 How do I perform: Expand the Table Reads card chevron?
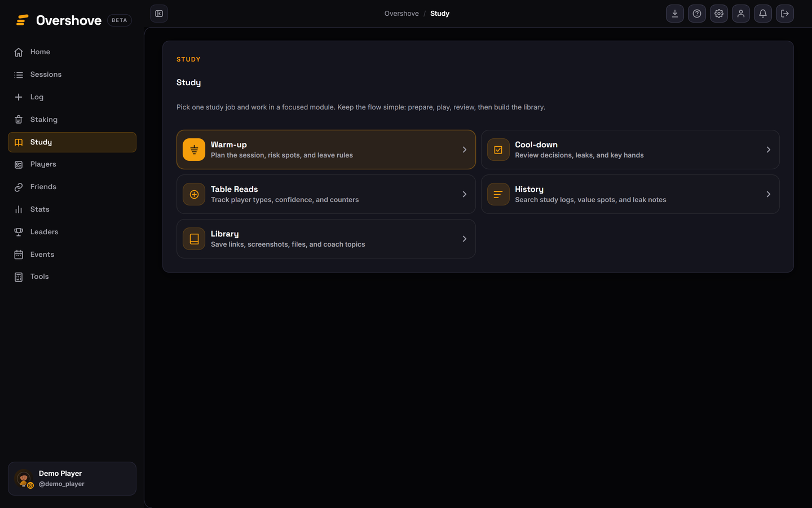(x=465, y=194)
